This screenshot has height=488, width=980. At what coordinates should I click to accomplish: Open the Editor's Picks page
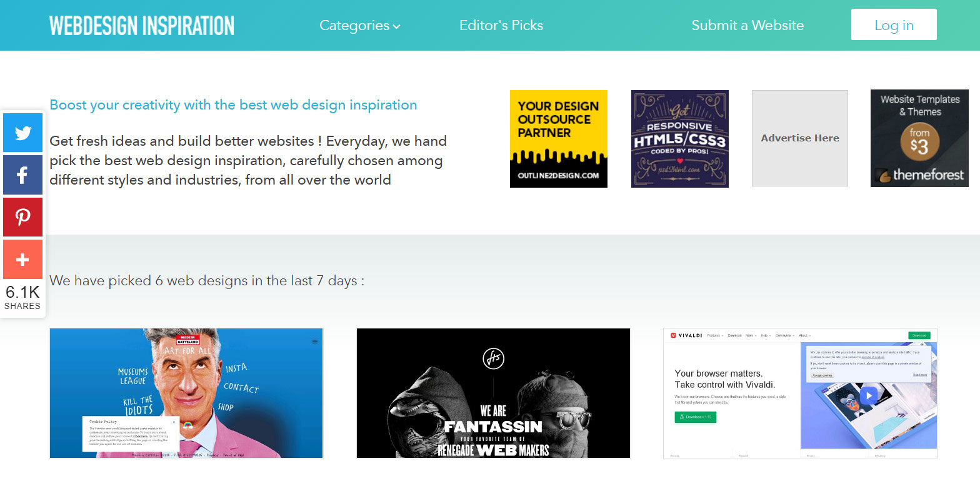coord(501,26)
